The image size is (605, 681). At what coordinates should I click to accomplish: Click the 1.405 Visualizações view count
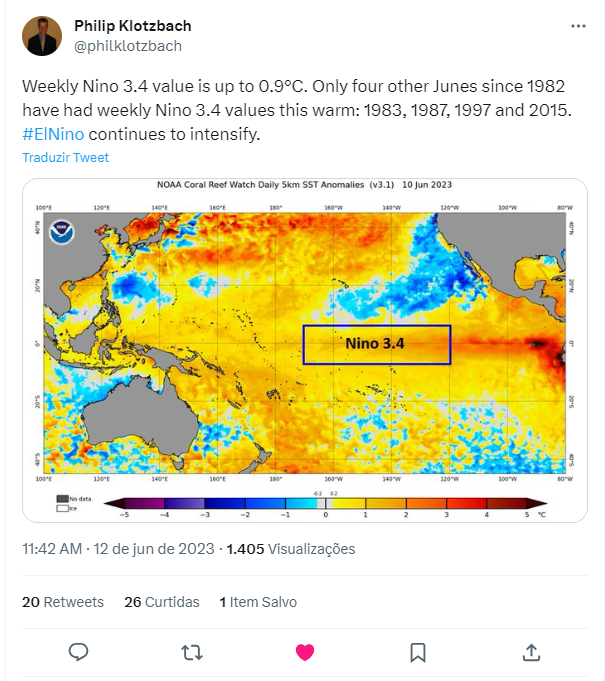(x=291, y=549)
